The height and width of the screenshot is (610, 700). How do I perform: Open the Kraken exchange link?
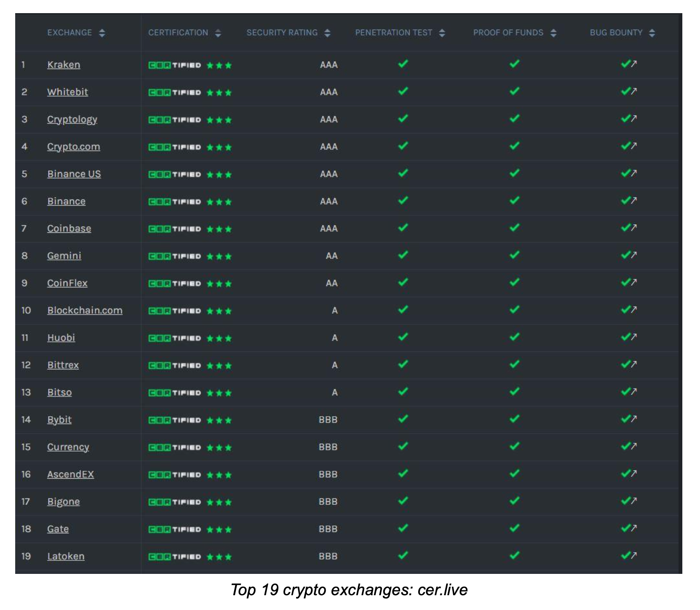[64, 65]
